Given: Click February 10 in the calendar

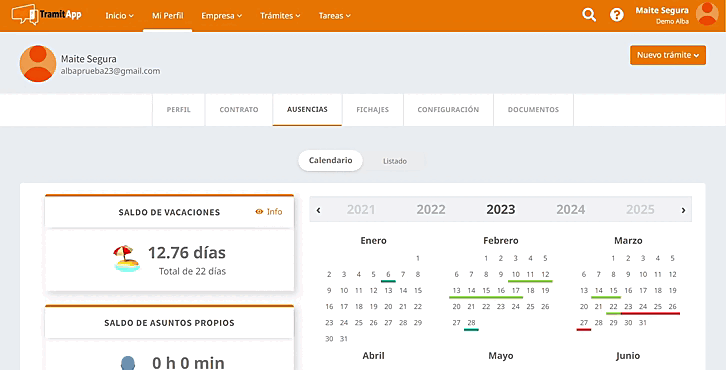Looking at the screenshot, I should [515, 275].
